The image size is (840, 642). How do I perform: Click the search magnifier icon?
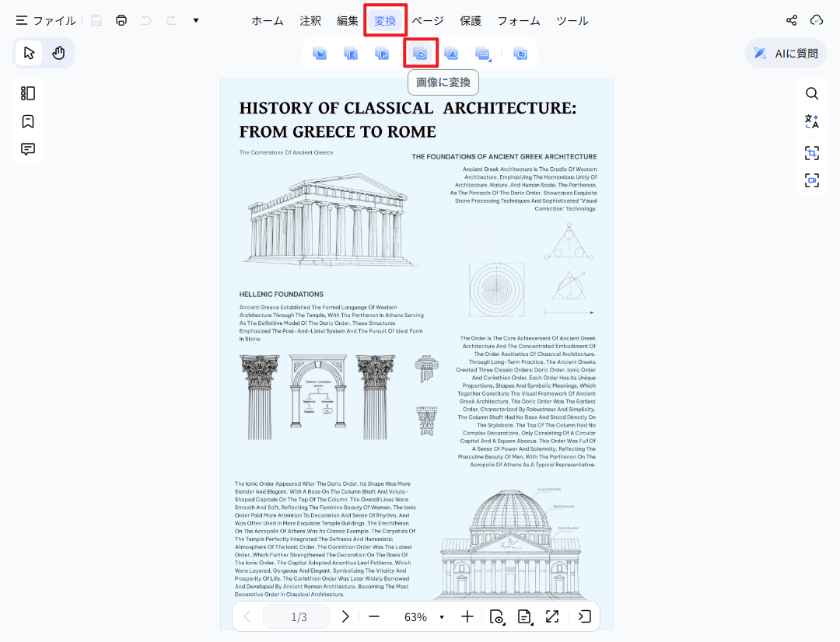812,94
